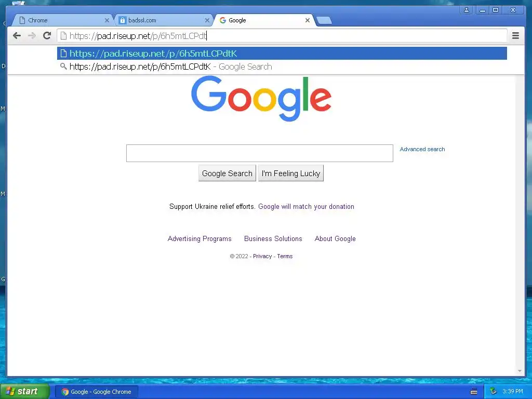Click Support Ukraine relief efforts text

[212, 207]
